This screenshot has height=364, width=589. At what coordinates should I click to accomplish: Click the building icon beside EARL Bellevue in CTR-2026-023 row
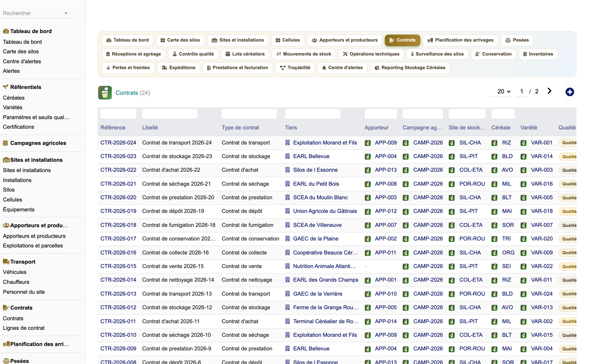tap(288, 156)
